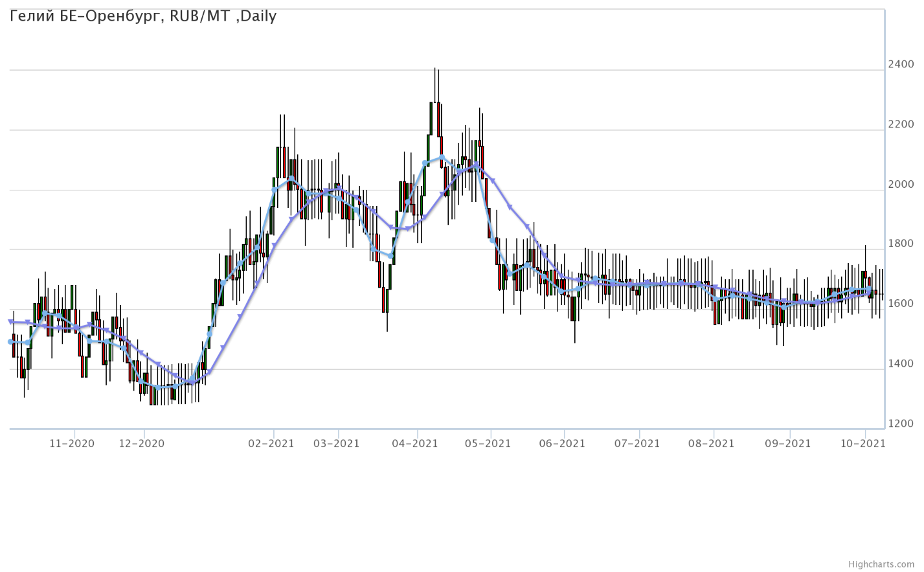Click the light blue line's first circle marker
Image resolution: width=924 pixels, height=572 pixels.
point(10,341)
